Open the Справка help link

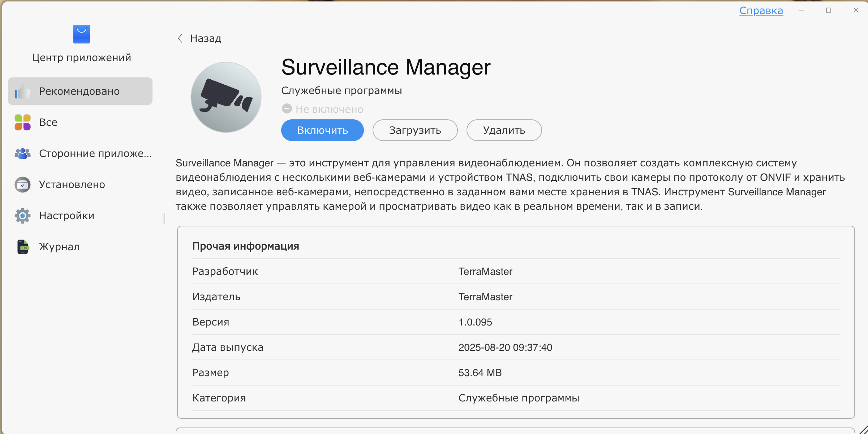(x=761, y=10)
